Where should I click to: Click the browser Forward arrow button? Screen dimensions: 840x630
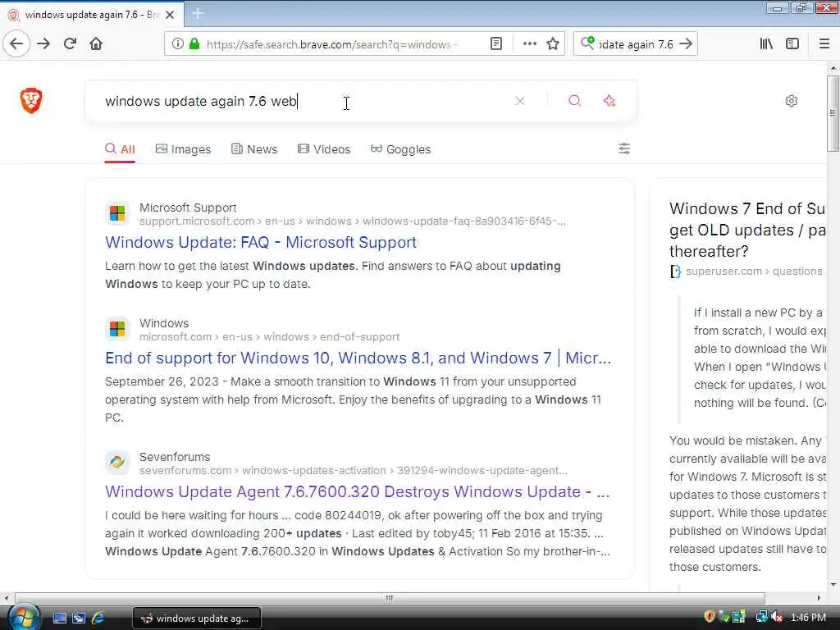click(x=43, y=44)
